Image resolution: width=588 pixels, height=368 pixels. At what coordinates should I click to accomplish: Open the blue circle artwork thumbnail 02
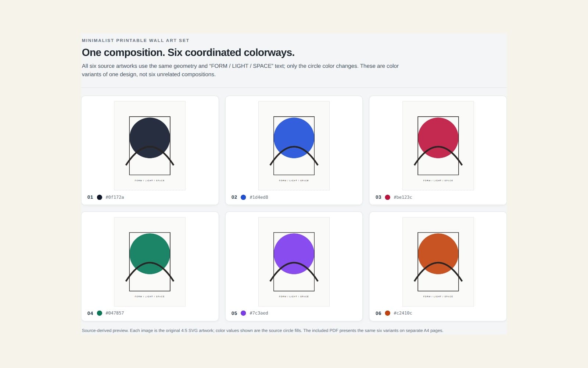tap(294, 146)
